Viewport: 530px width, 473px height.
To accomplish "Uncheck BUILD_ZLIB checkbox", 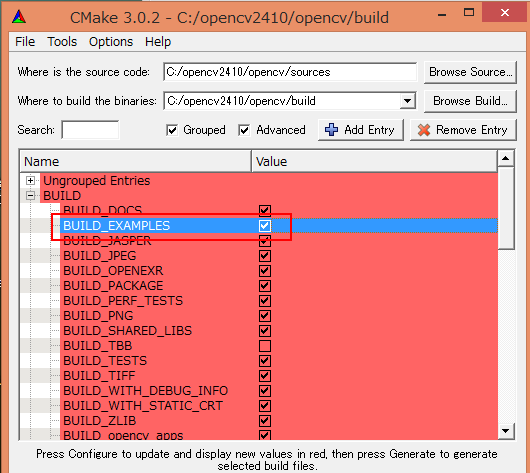I will 265,421.
